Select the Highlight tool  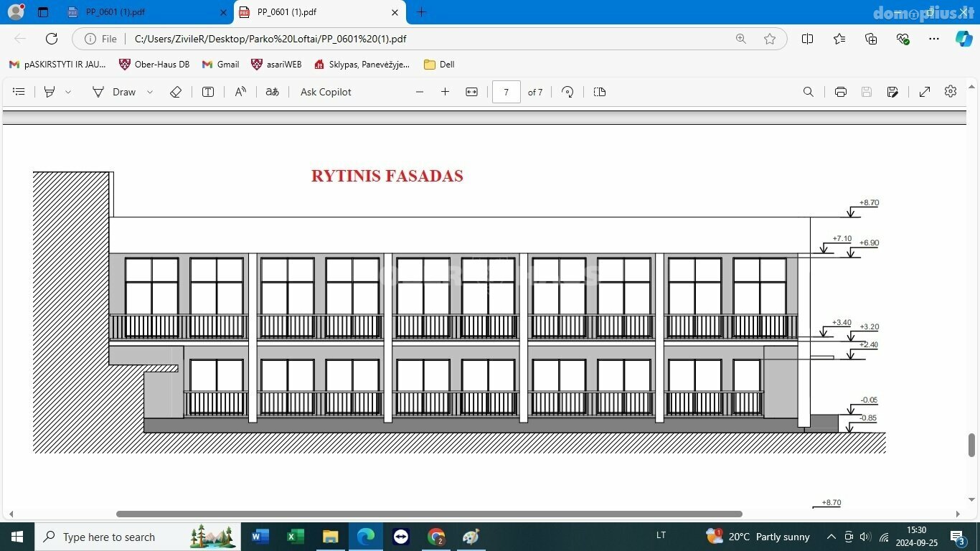(50, 92)
